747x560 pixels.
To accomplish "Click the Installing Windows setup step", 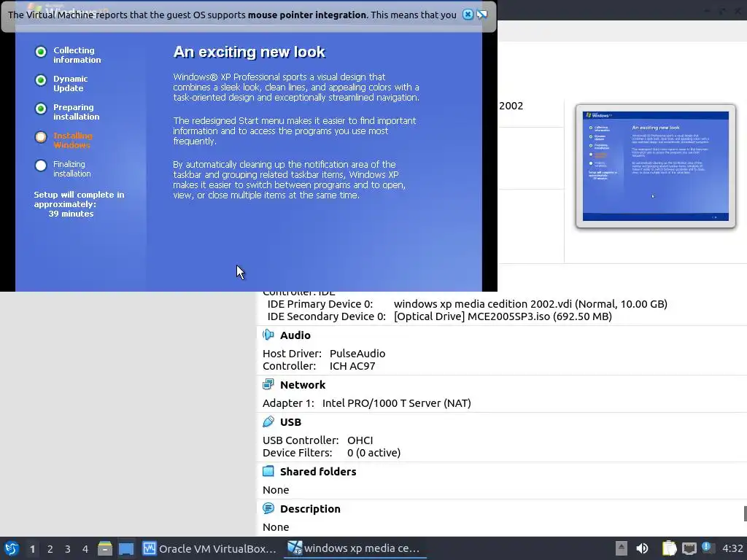I will tap(72, 140).
